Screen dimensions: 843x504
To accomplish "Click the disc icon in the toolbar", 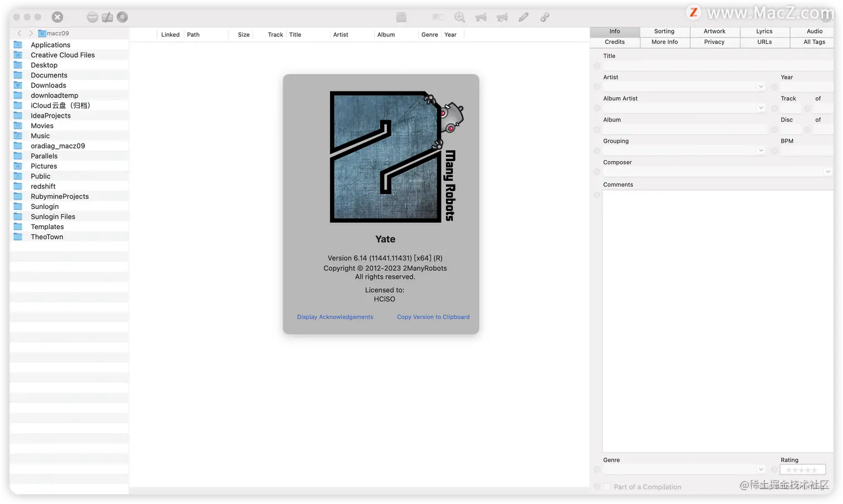I will click(123, 17).
